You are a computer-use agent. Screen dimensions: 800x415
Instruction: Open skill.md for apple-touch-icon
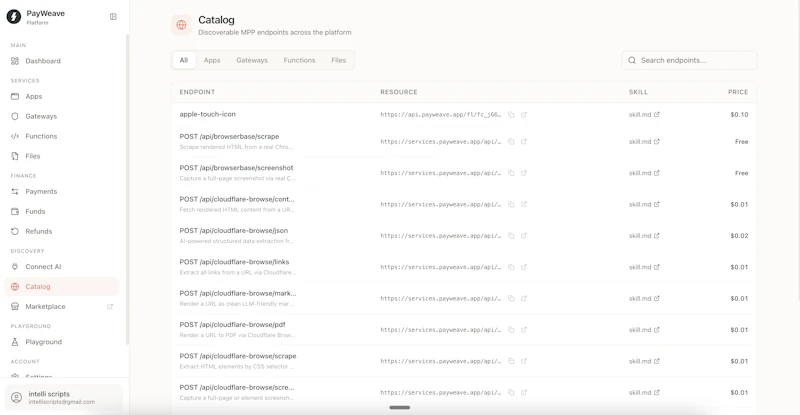point(644,115)
